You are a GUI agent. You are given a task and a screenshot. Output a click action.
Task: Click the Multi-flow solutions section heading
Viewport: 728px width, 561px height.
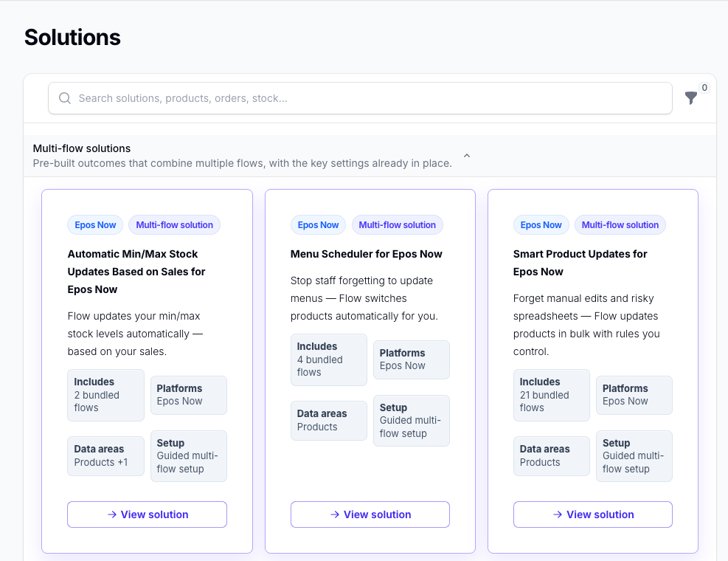[x=82, y=148]
